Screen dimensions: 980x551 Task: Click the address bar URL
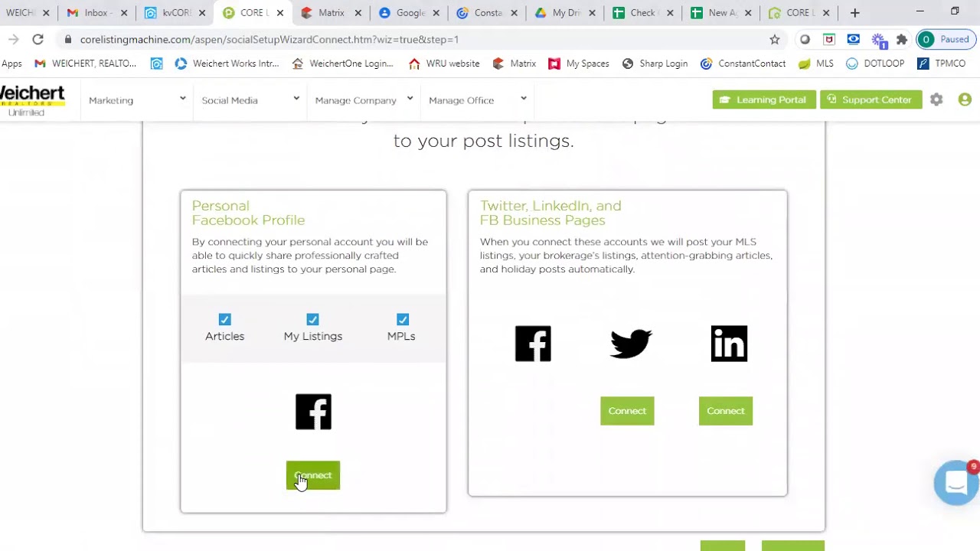click(269, 40)
